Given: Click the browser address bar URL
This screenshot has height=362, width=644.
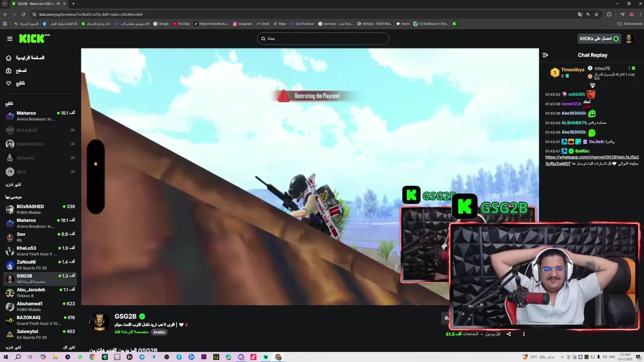Looking at the screenshot, I should 91,15.
